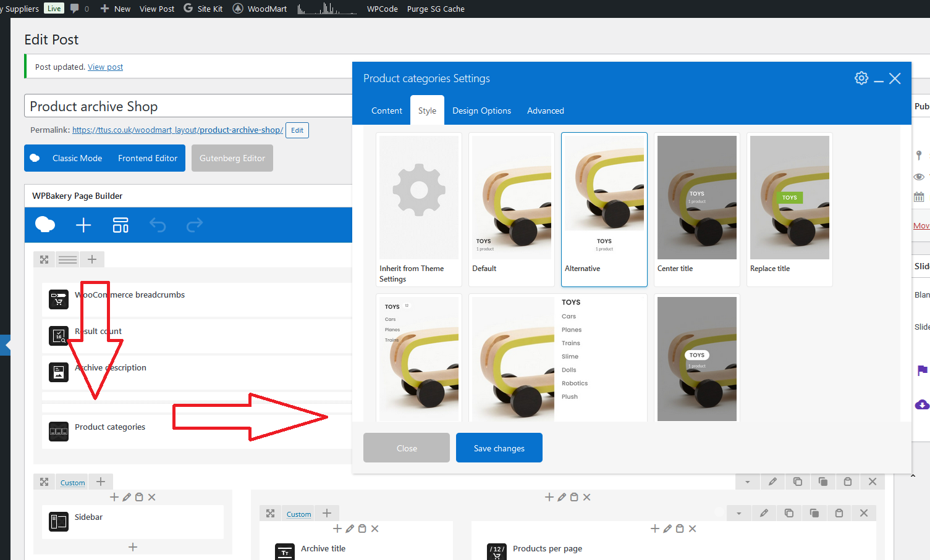Click the Product categories element icon
930x560 pixels.
pyautogui.click(x=59, y=432)
